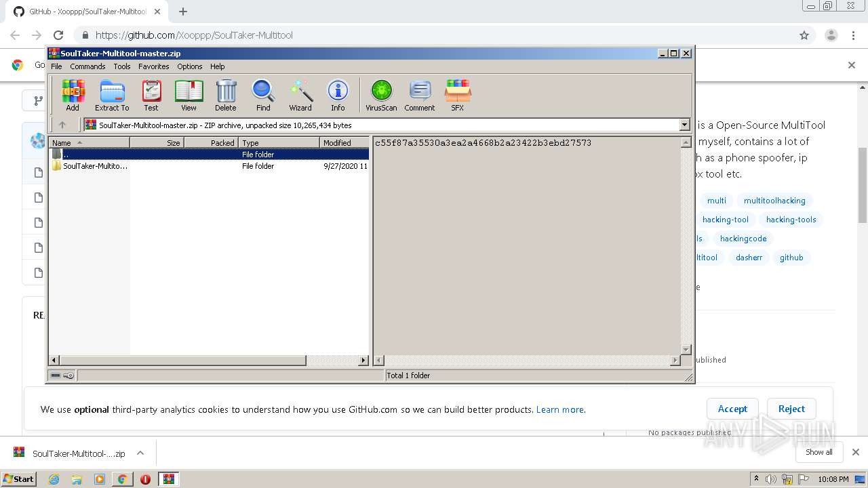Open the Favorites menu
The width and height of the screenshot is (868, 488).
(x=154, y=66)
